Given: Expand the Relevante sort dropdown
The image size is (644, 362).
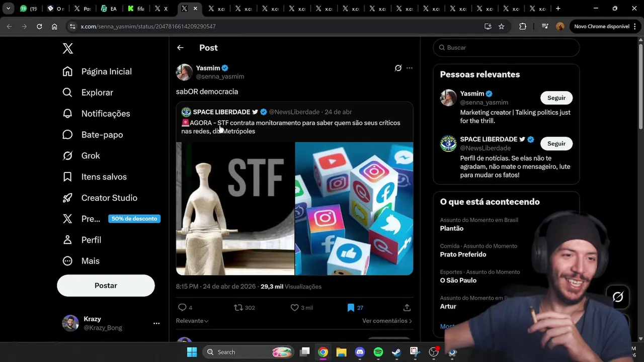Looking at the screenshot, I should point(192,321).
